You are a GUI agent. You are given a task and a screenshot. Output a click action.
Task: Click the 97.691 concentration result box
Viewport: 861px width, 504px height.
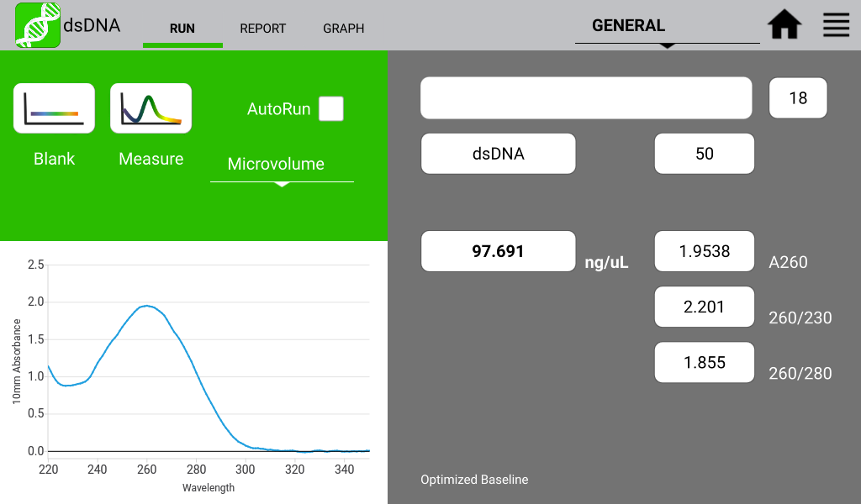[x=498, y=251]
